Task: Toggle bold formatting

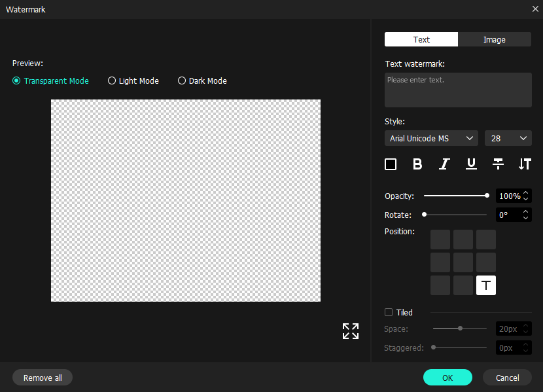Action: (417, 164)
